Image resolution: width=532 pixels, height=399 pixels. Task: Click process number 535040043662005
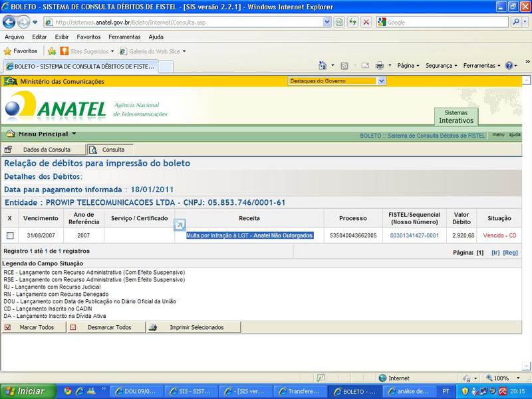pyautogui.click(x=353, y=235)
